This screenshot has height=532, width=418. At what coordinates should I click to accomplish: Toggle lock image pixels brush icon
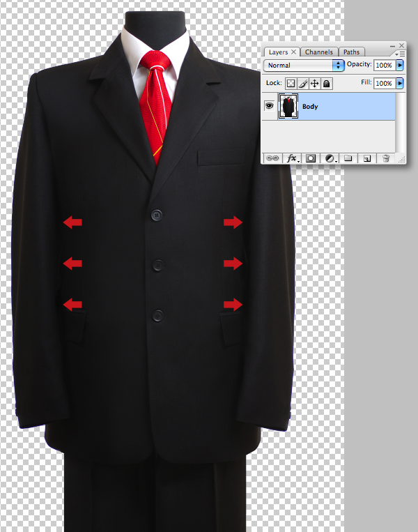303,84
